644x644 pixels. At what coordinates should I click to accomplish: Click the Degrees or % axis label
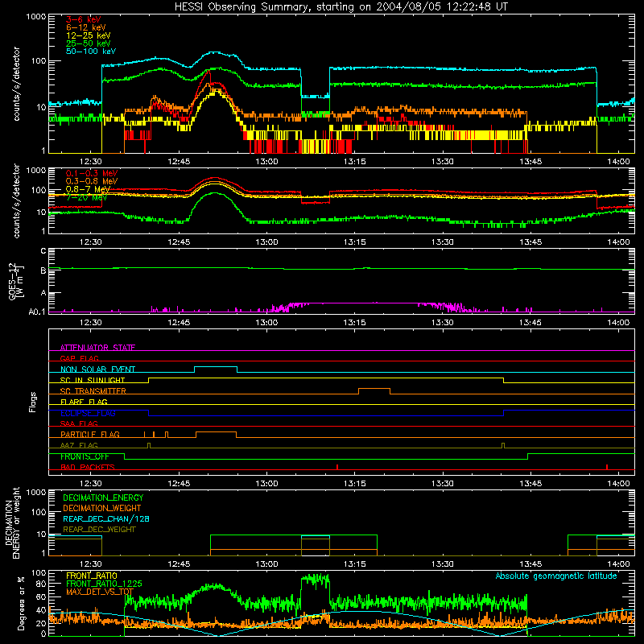coord(21,603)
